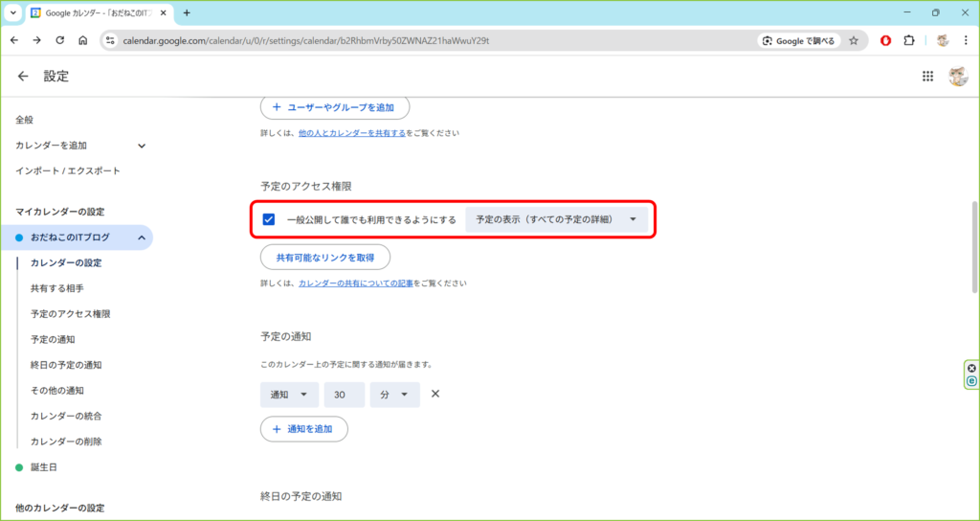Open the 予定の表示（すべての予定の詳細）dropdown
Image resolution: width=980 pixels, height=521 pixels.
(x=556, y=219)
